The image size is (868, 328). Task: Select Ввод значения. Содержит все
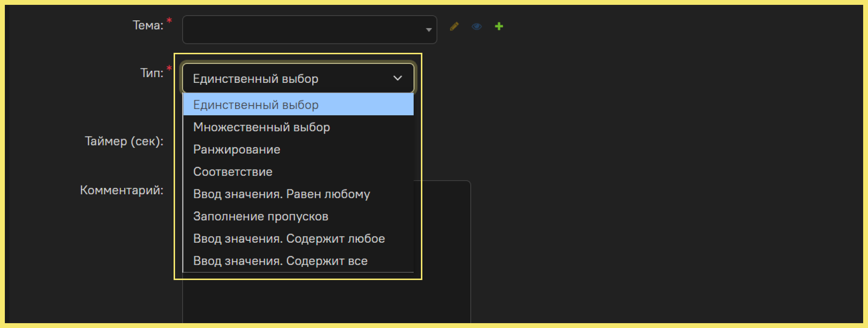tap(298, 261)
